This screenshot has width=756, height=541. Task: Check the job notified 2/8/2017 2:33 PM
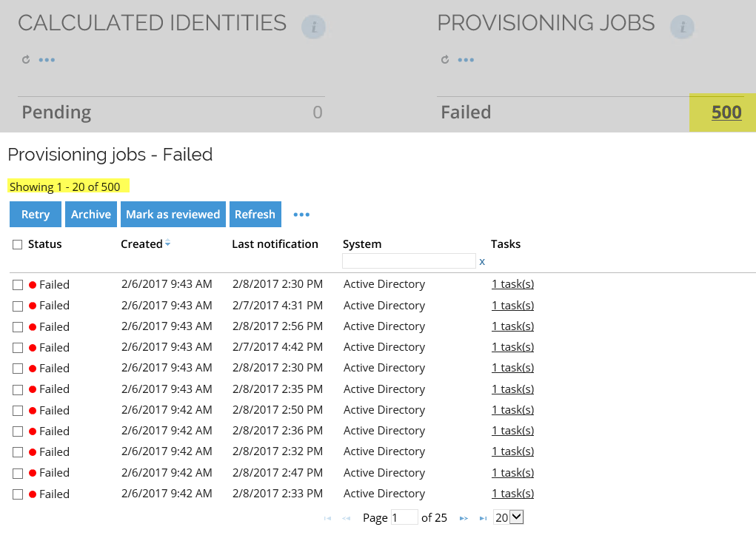(17, 494)
